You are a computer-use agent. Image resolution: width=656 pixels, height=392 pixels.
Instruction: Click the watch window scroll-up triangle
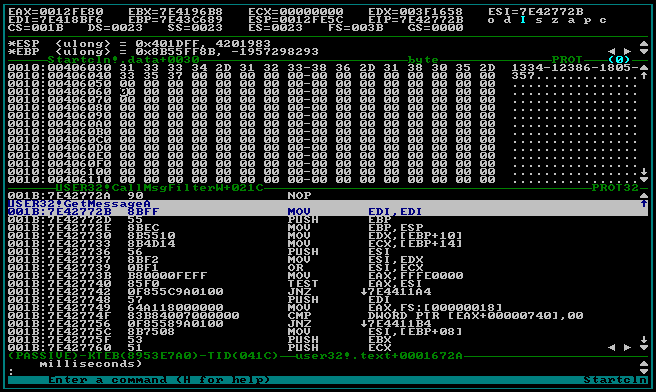(644, 44)
